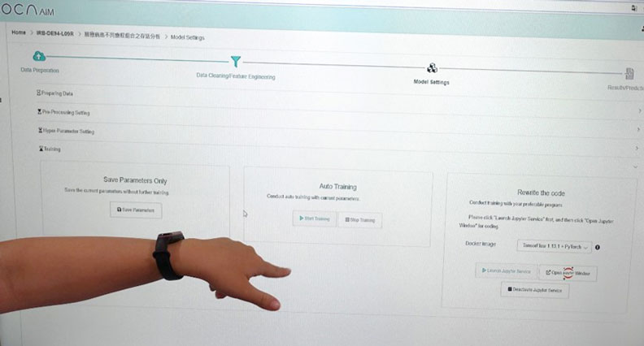
Task: Go to Home in the breadcrumb
Action: [19, 32]
